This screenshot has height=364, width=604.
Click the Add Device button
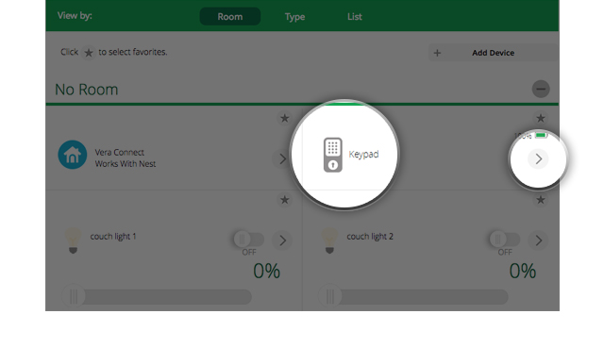click(494, 53)
